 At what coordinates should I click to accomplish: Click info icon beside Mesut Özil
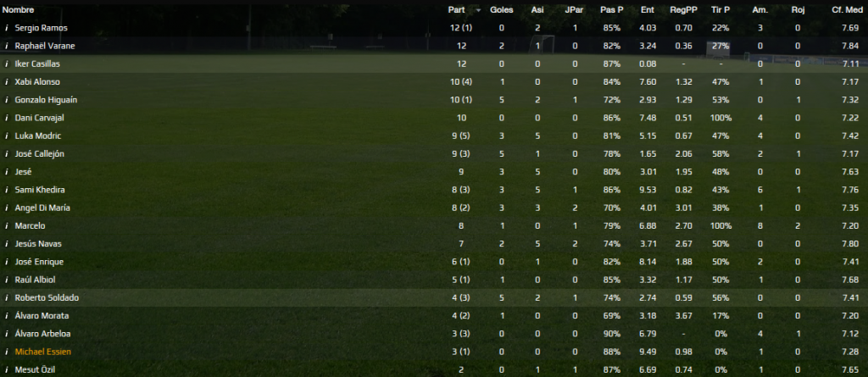coord(7,370)
